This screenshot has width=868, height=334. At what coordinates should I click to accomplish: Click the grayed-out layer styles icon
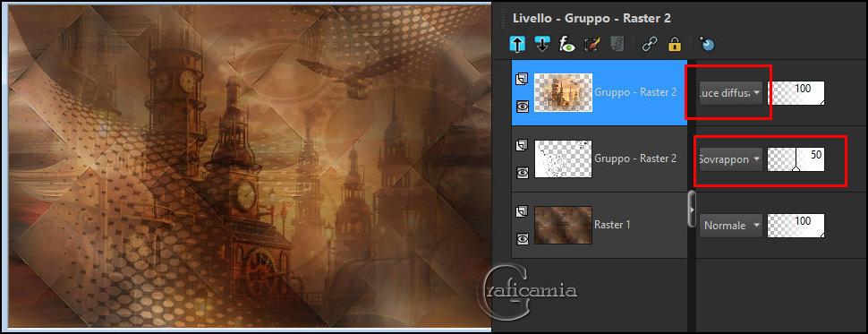617,44
